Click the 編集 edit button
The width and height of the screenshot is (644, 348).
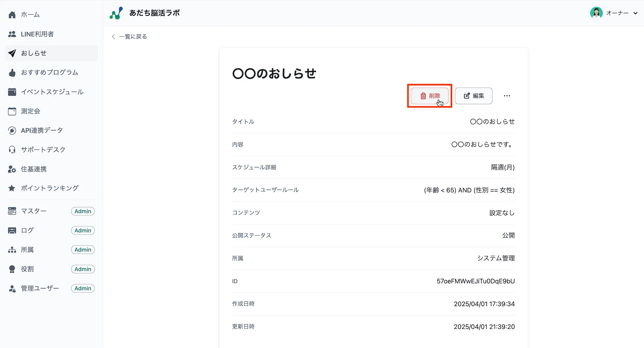tap(474, 96)
